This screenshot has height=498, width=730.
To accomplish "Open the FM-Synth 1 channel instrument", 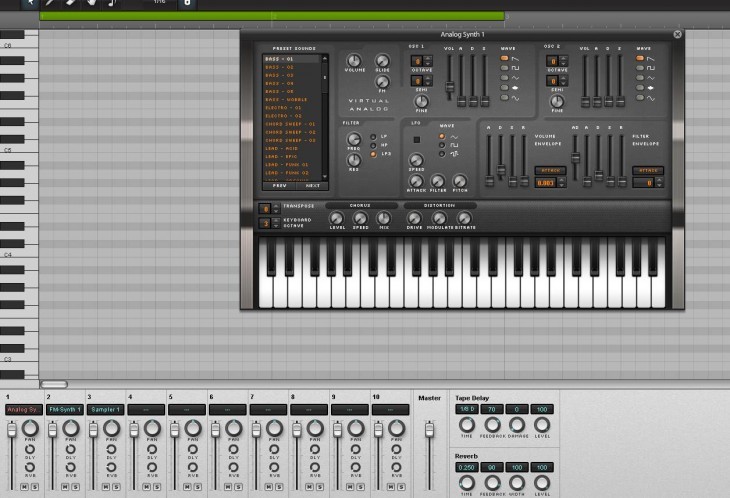I will pyautogui.click(x=65, y=410).
